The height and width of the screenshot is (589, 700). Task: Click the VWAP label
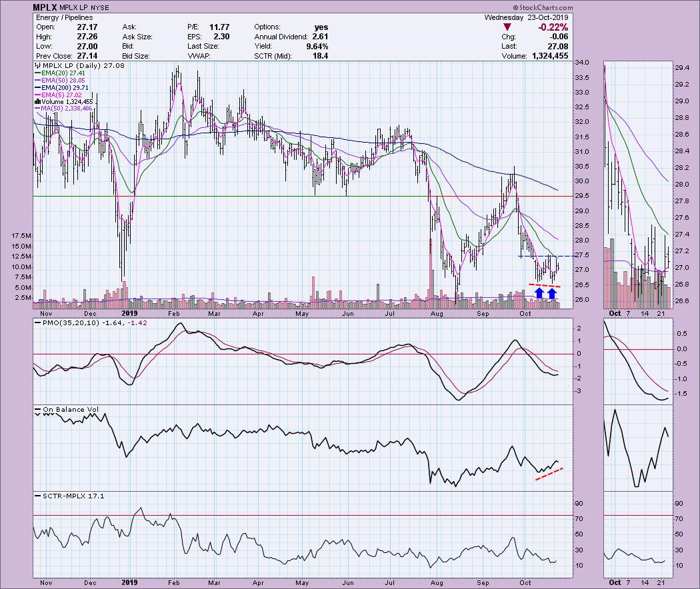click(x=199, y=56)
